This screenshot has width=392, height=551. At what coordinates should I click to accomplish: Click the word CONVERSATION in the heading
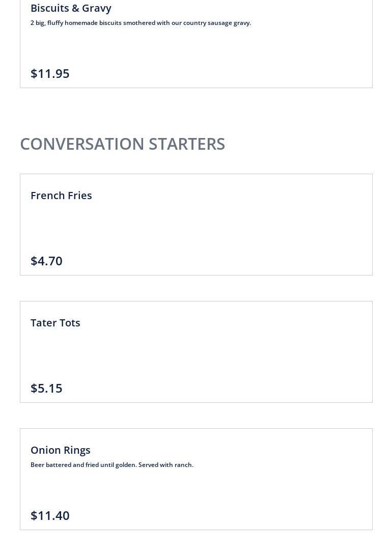(82, 144)
